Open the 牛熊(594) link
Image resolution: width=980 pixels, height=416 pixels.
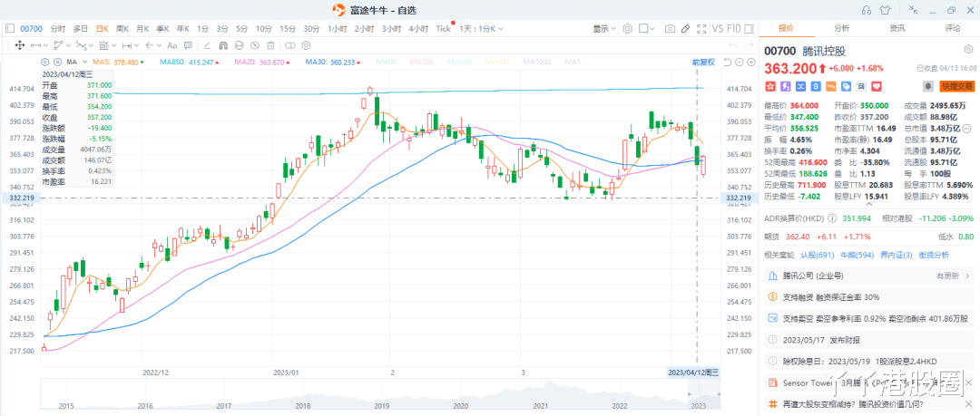(857, 255)
